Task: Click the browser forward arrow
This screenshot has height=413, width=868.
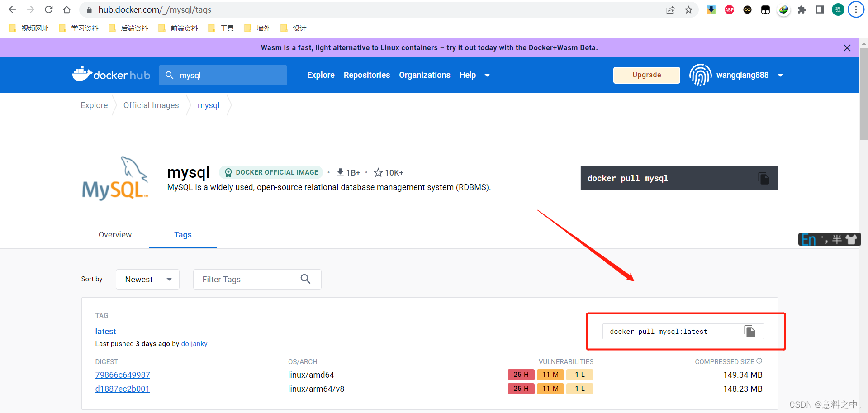Action: point(30,9)
